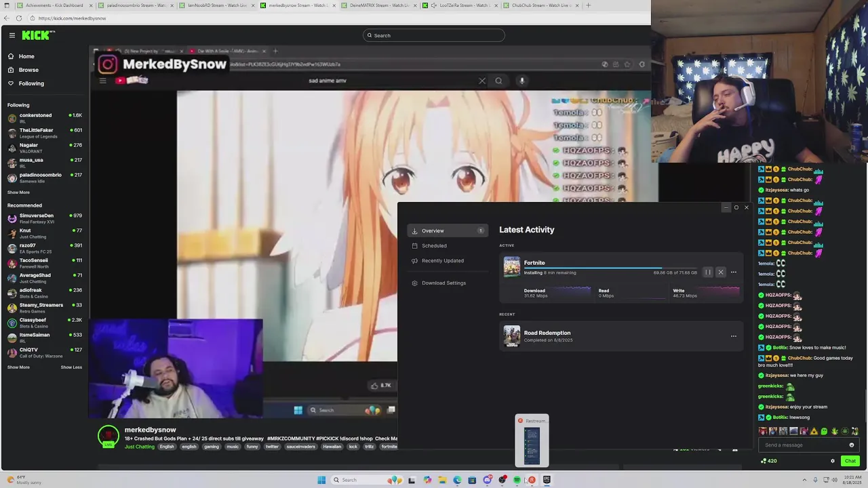Pause the Fortnite installation

point(708,272)
